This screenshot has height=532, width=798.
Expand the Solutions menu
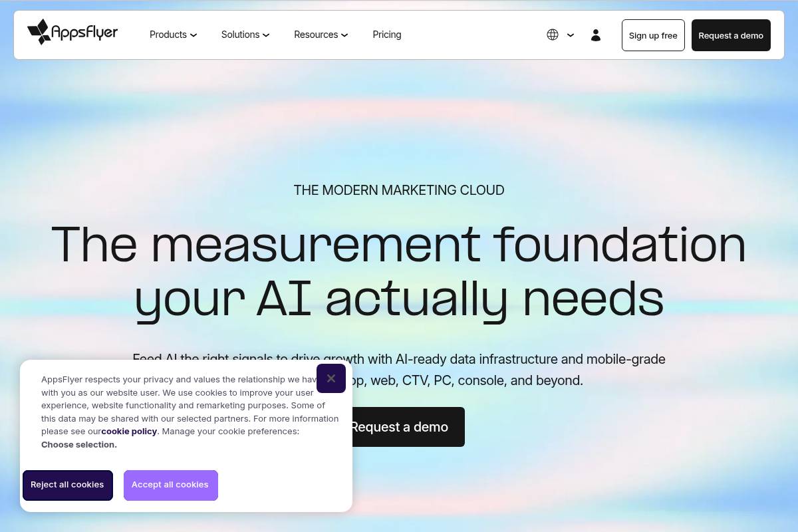245,35
